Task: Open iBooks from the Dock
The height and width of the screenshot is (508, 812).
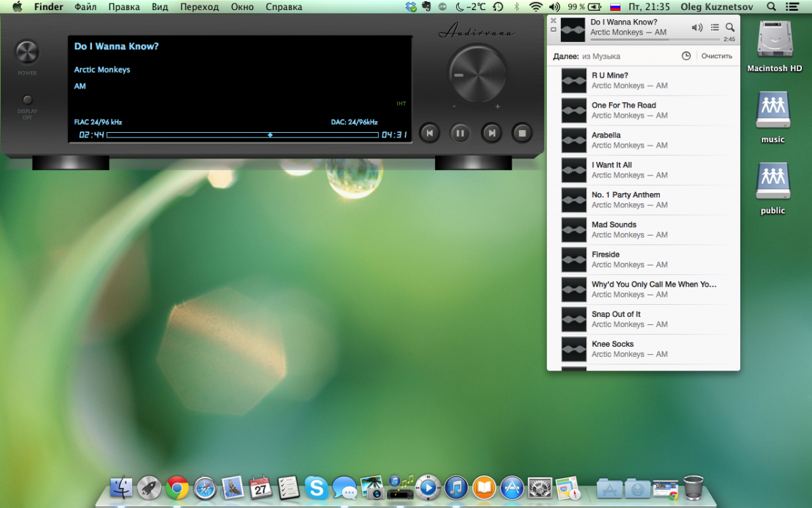Action: click(x=484, y=487)
